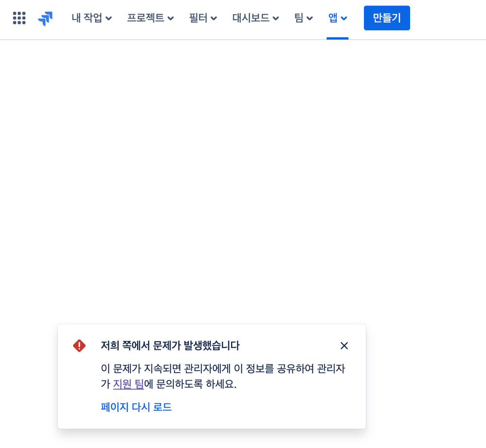Screen dimensions: 486x448
Task: Click the 만들기 button
Action: (x=387, y=18)
